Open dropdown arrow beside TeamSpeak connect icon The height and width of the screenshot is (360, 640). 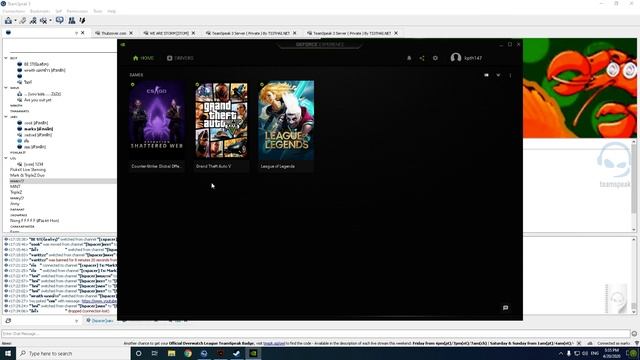tap(15, 21)
